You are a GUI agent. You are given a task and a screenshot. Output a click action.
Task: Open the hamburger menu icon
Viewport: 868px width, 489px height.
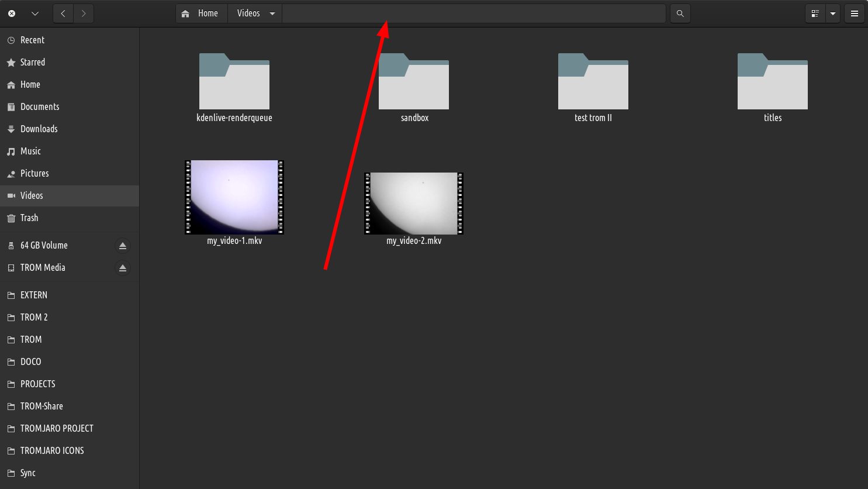(854, 13)
